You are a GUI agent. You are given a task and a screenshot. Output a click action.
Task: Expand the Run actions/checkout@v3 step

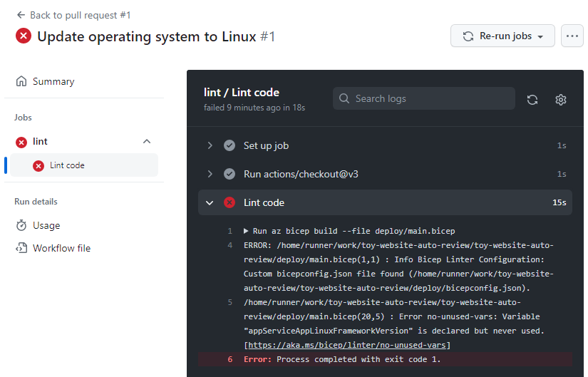pyautogui.click(x=210, y=174)
